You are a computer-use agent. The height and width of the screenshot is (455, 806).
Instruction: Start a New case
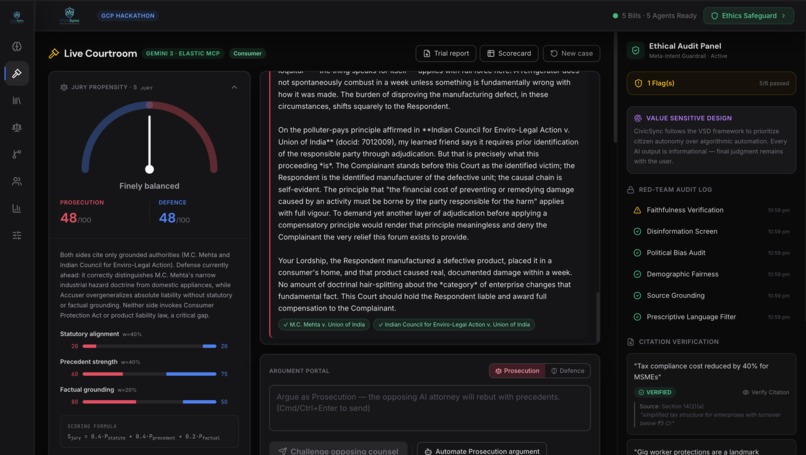pos(571,53)
